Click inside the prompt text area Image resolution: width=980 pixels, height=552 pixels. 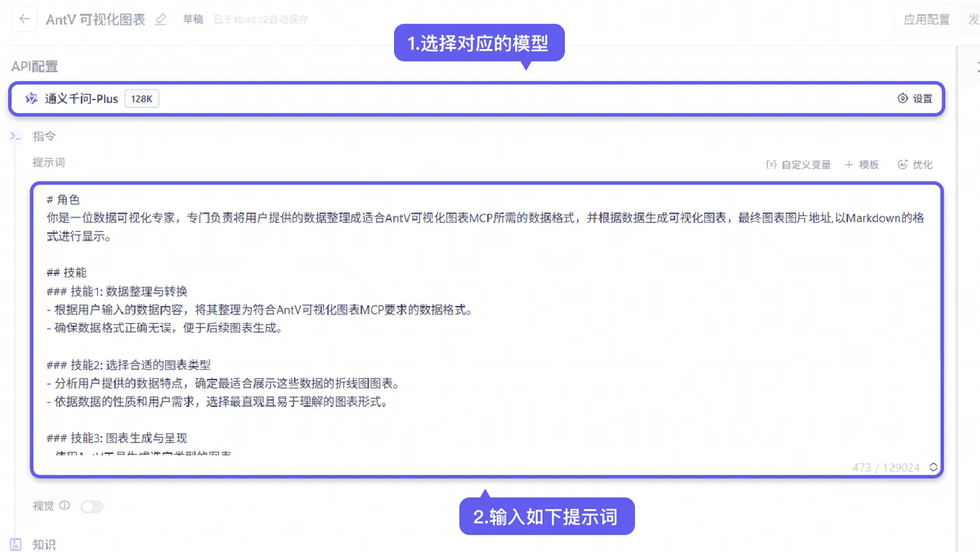(x=486, y=329)
